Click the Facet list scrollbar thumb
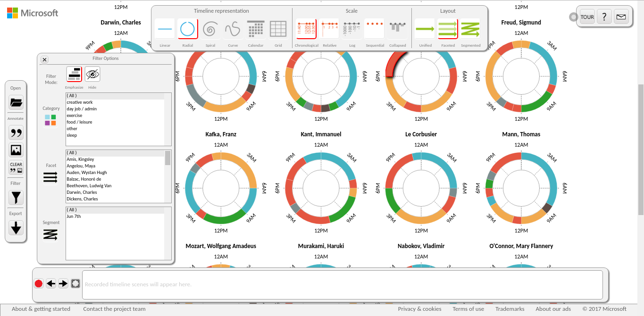This screenshot has height=316, width=644. click(167, 158)
